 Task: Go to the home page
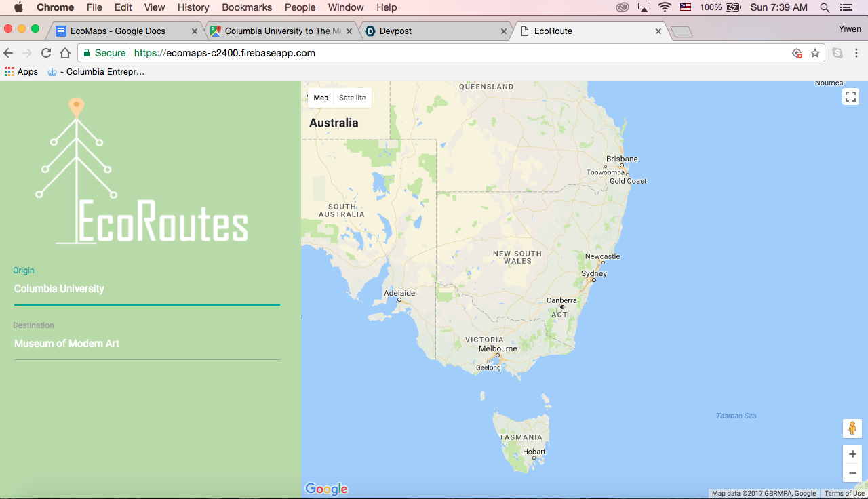pyautogui.click(x=65, y=53)
